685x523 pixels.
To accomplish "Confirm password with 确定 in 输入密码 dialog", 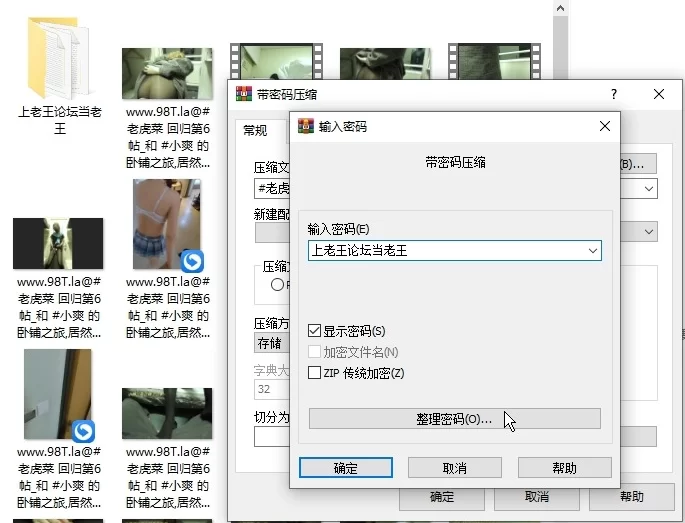I will tap(346, 468).
